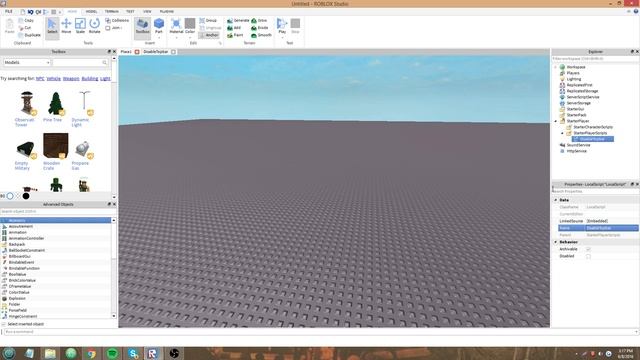Collapse the Behavior properties section
The height and width of the screenshot is (360, 640).
coord(556,242)
